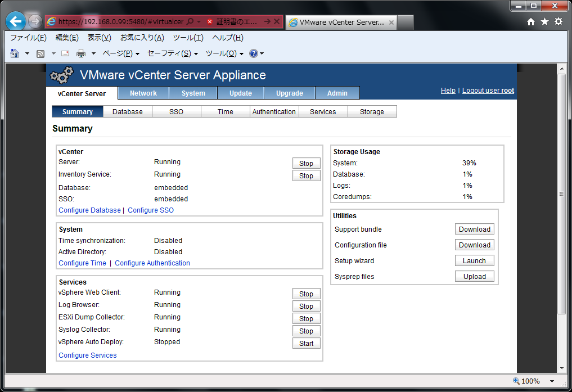Open the お気に入り(A) menu
Image resolution: width=572 pixels, height=392 pixels.
pyautogui.click(x=142, y=38)
